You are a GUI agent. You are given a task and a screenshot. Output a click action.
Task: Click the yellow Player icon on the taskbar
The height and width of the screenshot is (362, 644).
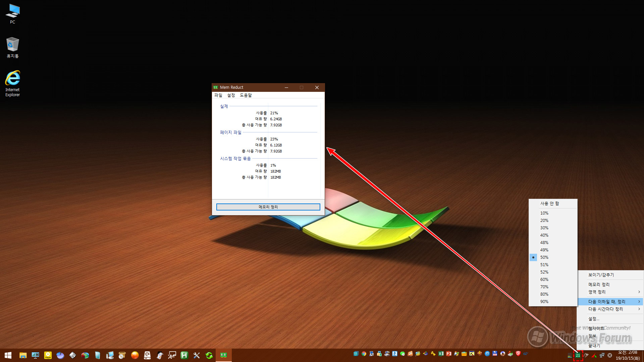(x=48, y=355)
